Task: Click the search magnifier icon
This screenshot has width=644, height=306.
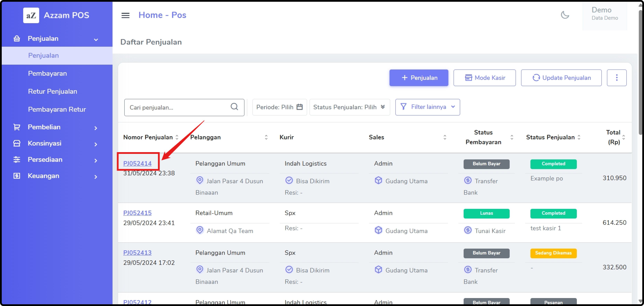Action: pos(234,107)
